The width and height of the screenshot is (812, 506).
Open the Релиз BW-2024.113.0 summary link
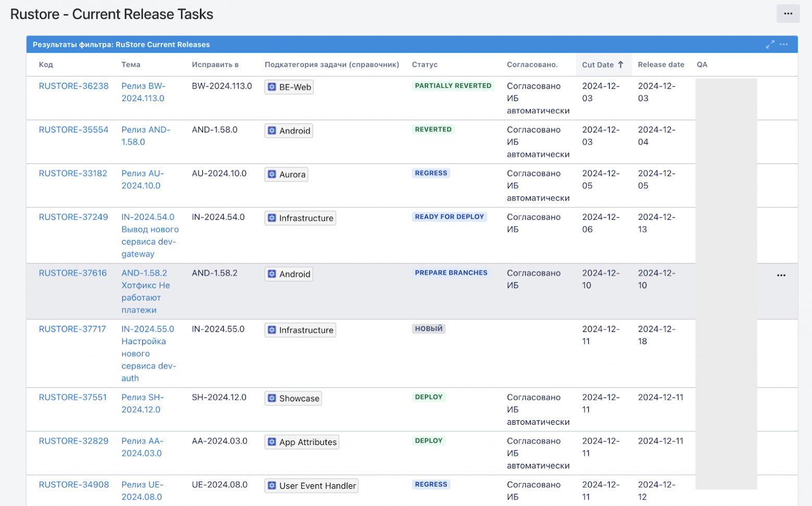click(143, 92)
